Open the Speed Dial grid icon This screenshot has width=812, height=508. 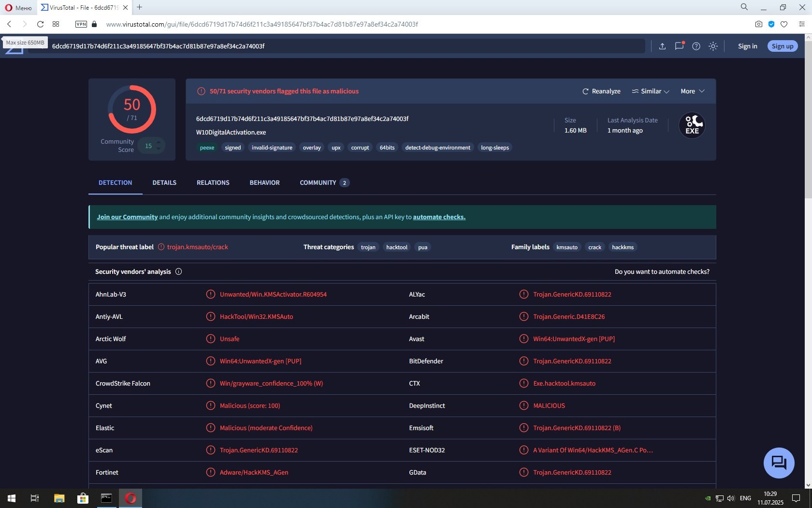coord(56,24)
